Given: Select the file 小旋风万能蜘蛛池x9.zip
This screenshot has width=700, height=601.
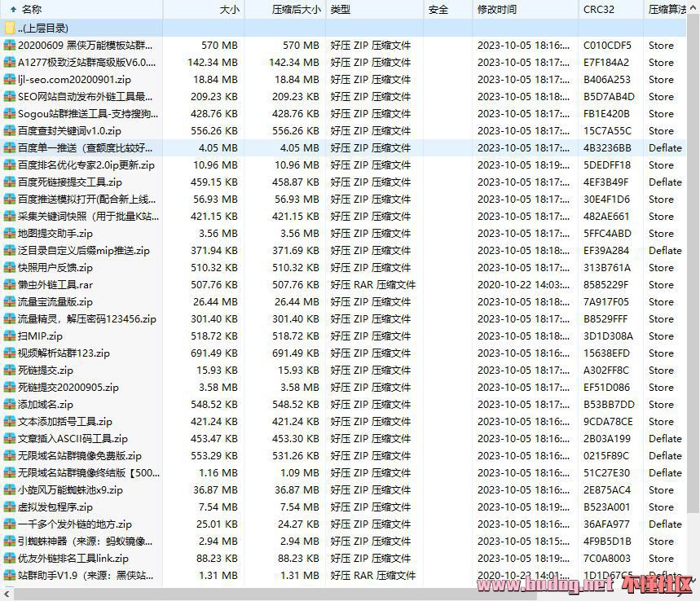Looking at the screenshot, I should (70, 490).
